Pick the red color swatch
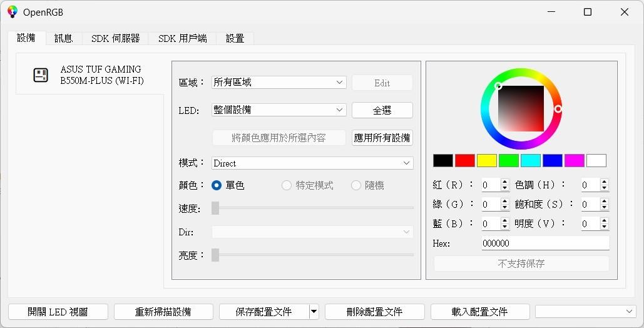This screenshot has width=644, height=328. tap(465, 161)
